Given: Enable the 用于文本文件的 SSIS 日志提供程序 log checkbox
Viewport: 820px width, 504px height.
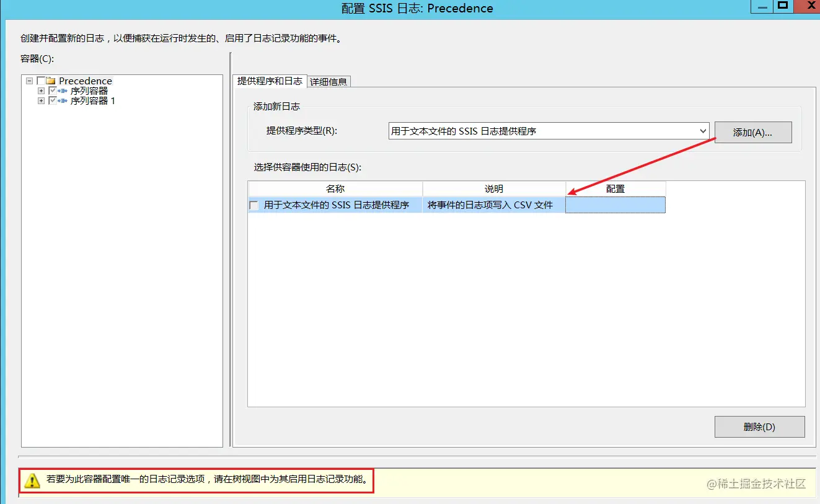Looking at the screenshot, I should (x=254, y=205).
